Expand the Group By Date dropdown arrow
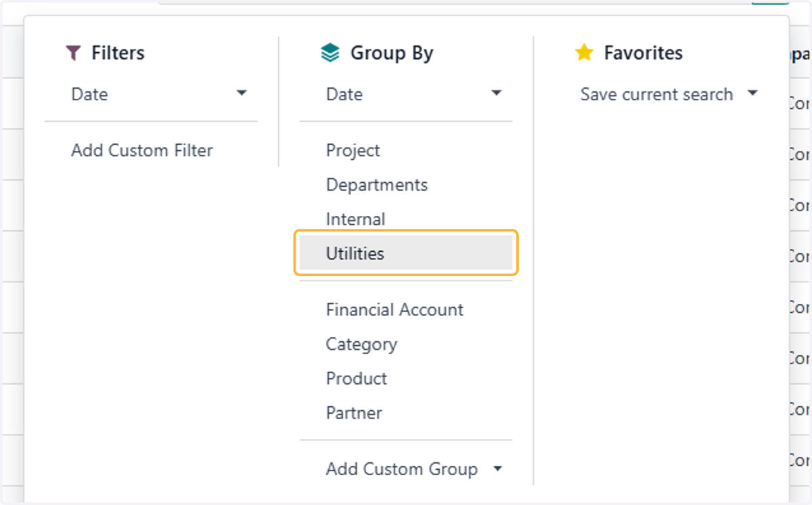Screen dimensions: 812x505 [x=497, y=93]
